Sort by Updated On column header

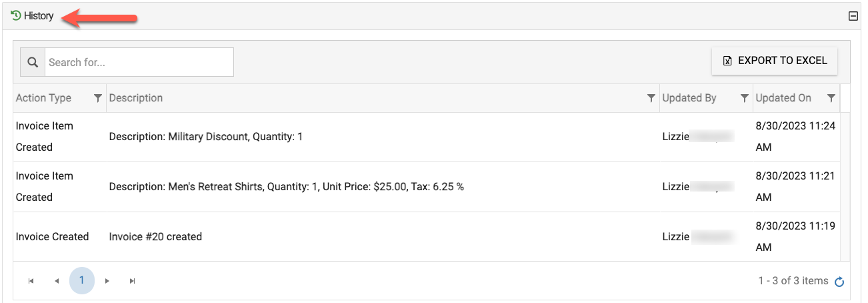(x=783, y=98)
